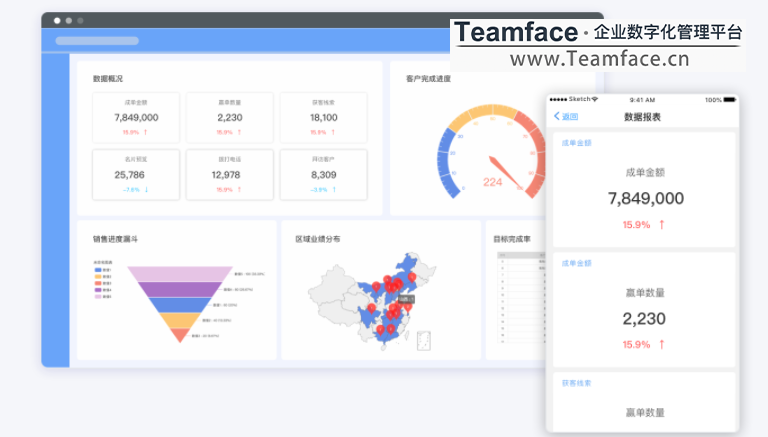This screenshot has width=768, height=437.
Task: Click the blue down arrow in 25,786 card
Action: click(x=146, y=190)
